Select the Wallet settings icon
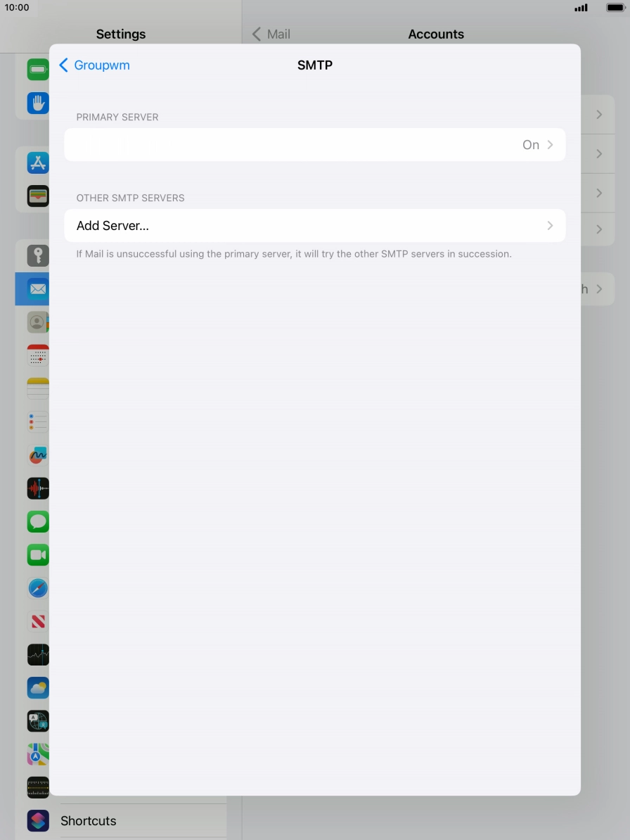The width and height of the screenshot is (630, 840). (37, 196)
